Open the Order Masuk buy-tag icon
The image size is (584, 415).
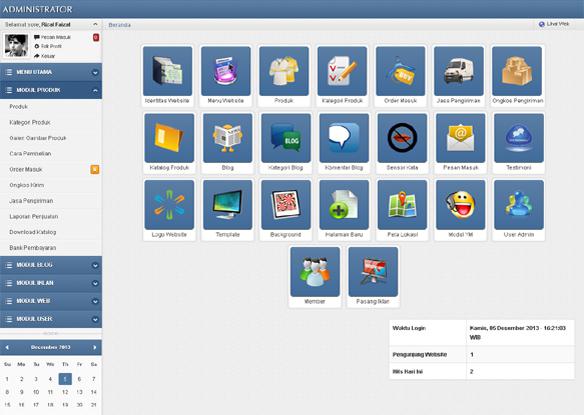pos(400,71)
